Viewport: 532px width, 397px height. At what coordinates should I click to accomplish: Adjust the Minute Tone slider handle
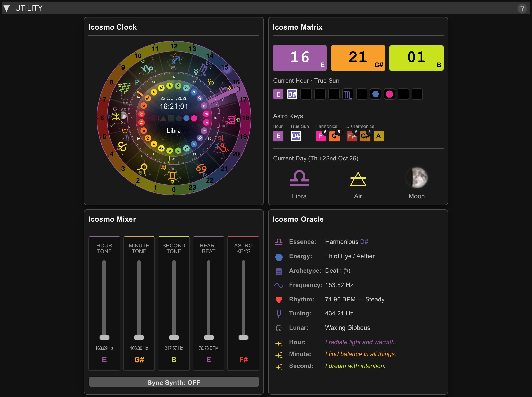[139, 338]
